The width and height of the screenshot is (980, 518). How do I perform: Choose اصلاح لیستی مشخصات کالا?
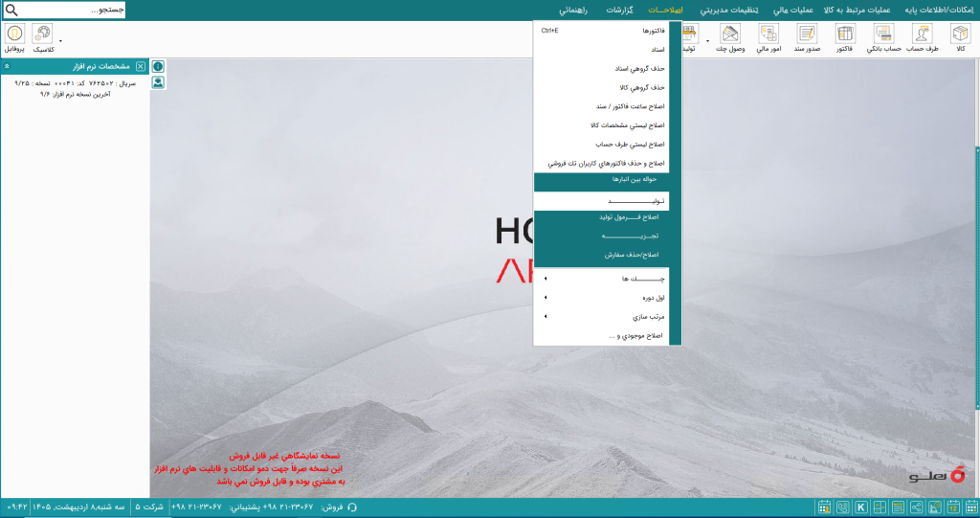click(601, 125)
